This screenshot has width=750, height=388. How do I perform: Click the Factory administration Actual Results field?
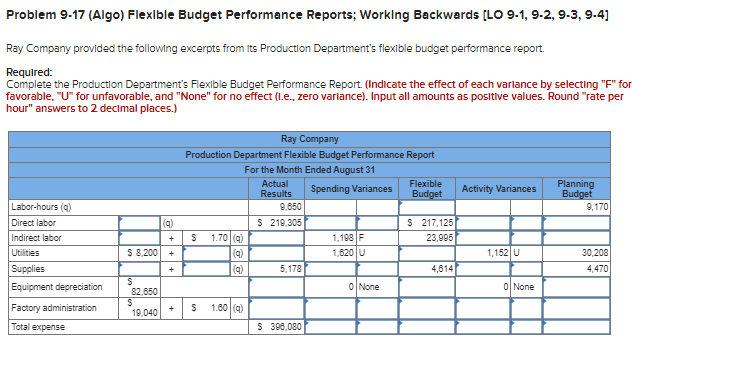pos(276,308)
